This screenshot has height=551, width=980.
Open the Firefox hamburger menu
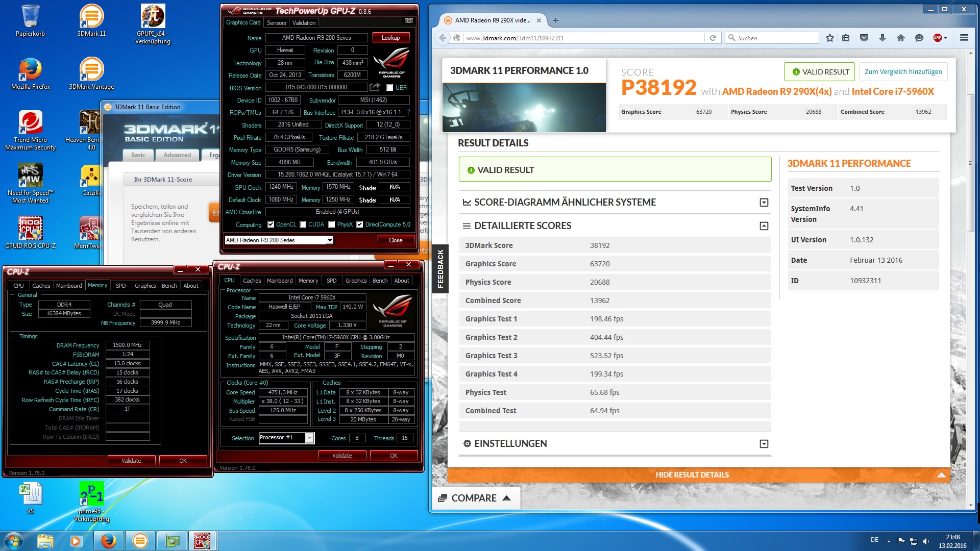point(964,38)
